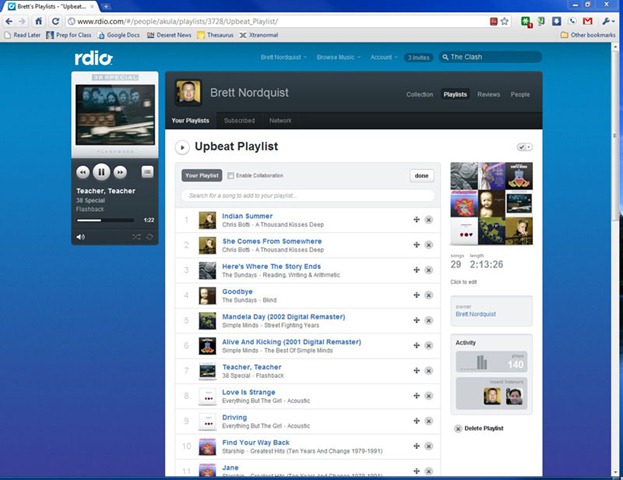Play the Upbeat Playlist
The height and width of the screenshot is (480, 623).
(x=182, y=147)
